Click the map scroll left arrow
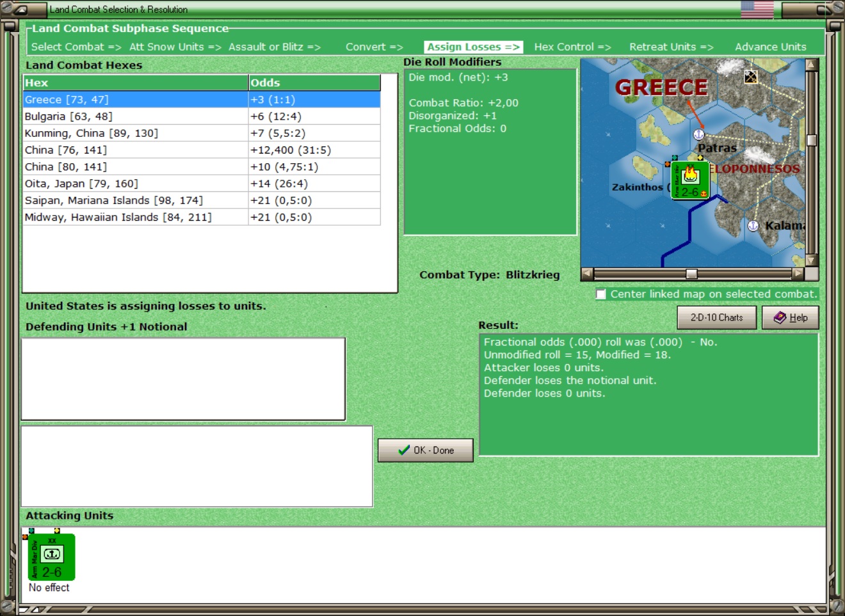845x616 pixels. [x=587, y=274]
